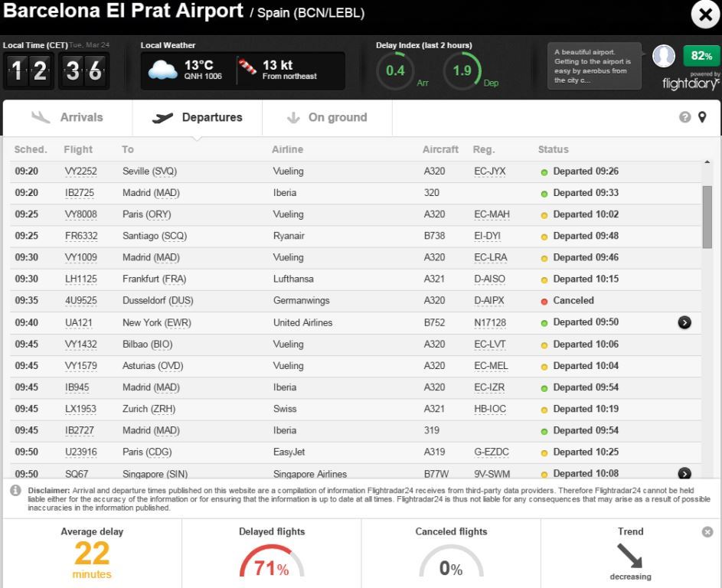Click the flight list scrollbar thumb
This screenshot has width=722, height=588.
coord(707,217)
